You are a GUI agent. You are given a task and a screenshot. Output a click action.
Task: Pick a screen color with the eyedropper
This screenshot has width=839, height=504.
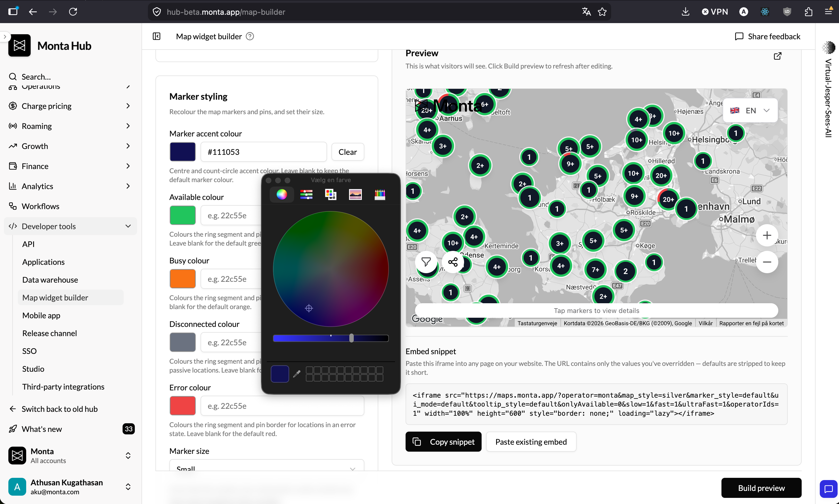click(x=297, y=374)
